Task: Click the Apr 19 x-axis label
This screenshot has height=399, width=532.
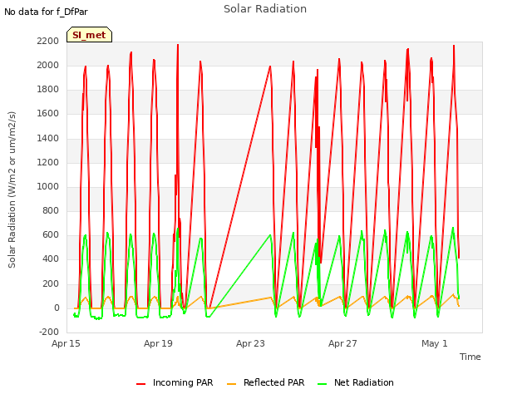Action: [158, 343]
